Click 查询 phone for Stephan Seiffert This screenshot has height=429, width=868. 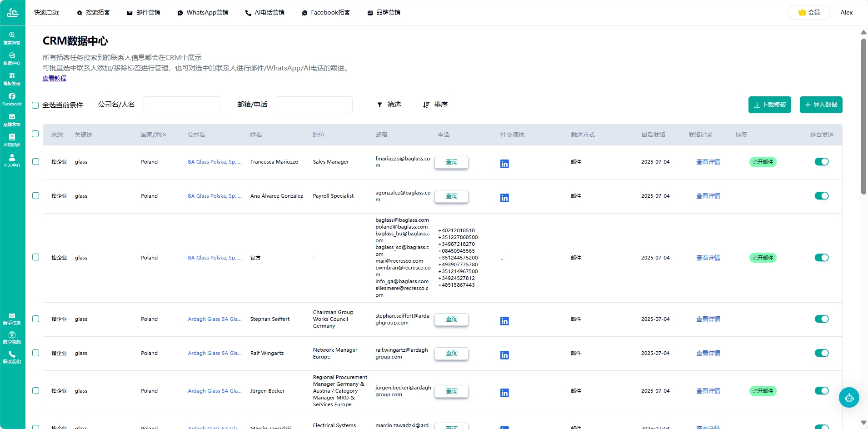coord(451,319)
